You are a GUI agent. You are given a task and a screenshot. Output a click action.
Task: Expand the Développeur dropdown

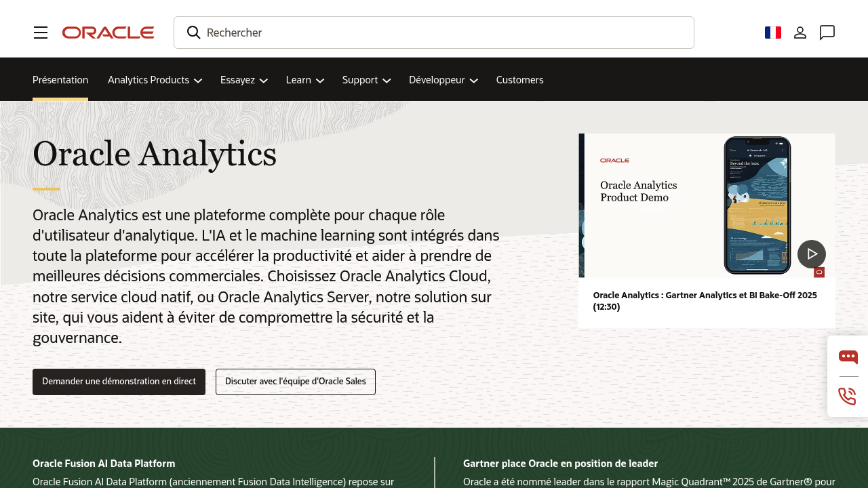443,80
